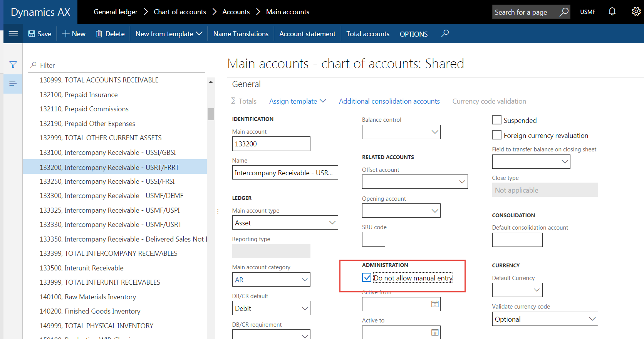
Task: Open the Active from calendar picker
Action: 435,304
